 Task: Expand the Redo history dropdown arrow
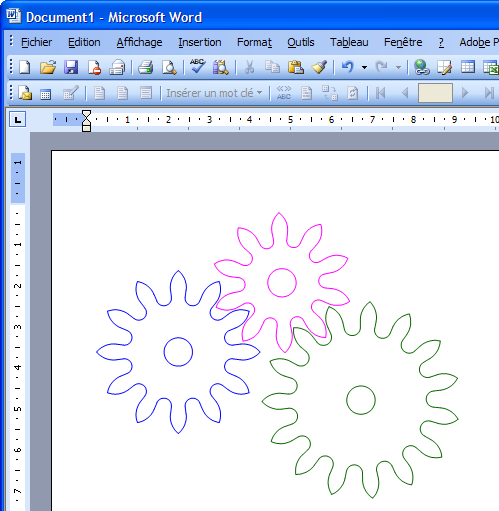click(398, 67)
